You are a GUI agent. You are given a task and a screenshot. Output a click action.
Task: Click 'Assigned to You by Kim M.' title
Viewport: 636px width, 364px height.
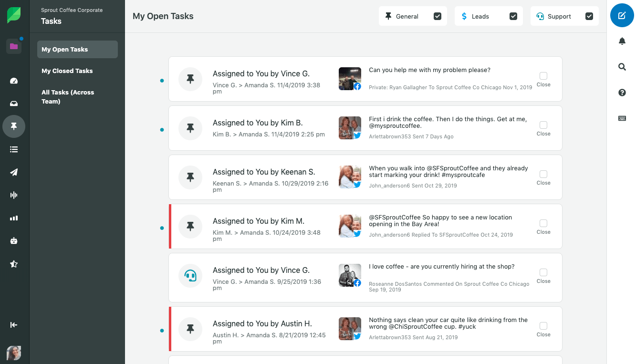(259, 221)
